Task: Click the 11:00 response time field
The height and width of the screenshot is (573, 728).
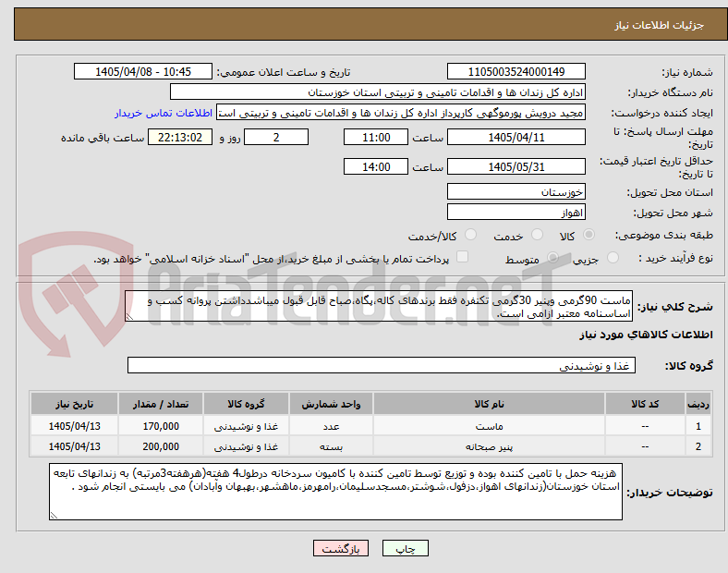Action: (376, 138)
